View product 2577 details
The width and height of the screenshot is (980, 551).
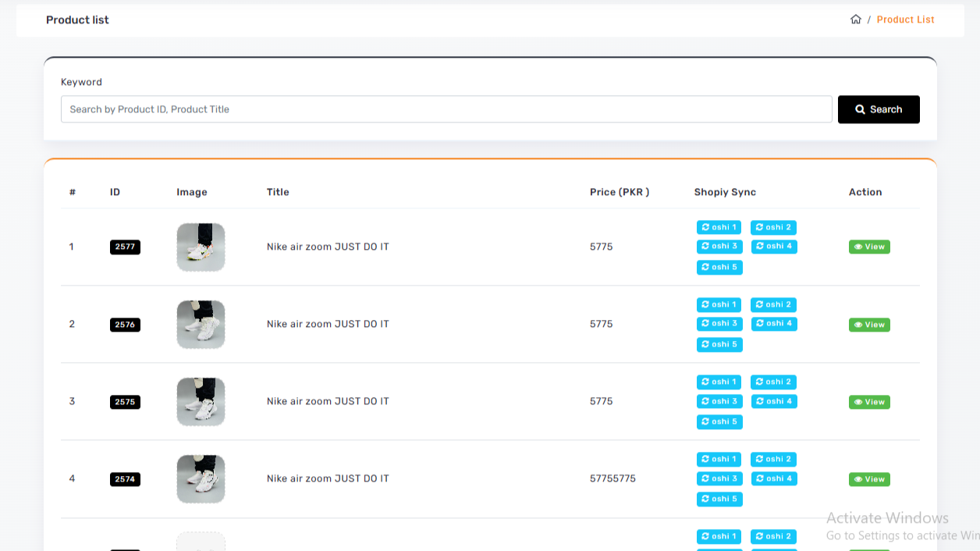coord(869,247)
